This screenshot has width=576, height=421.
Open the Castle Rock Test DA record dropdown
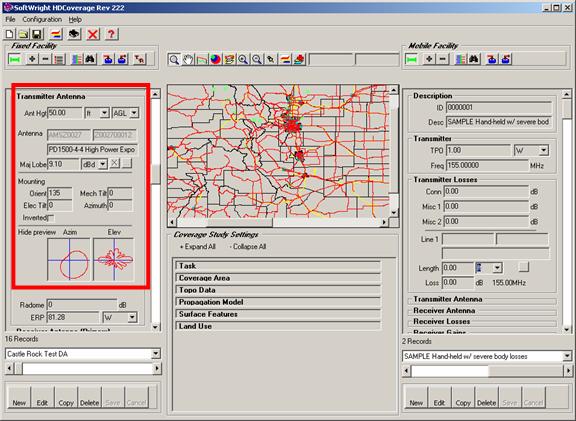(156, 354)
